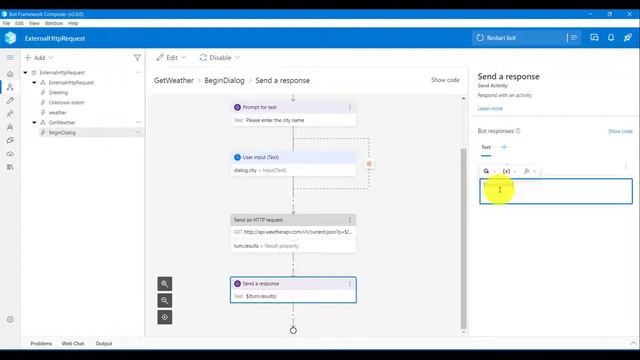Screen dimensions: 640x360
Task: Open the Learn more link
Action: coord(490,109)
